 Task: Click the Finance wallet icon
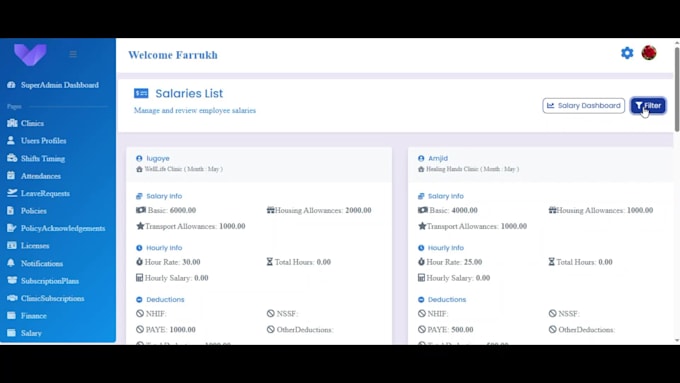pos(11,315)
